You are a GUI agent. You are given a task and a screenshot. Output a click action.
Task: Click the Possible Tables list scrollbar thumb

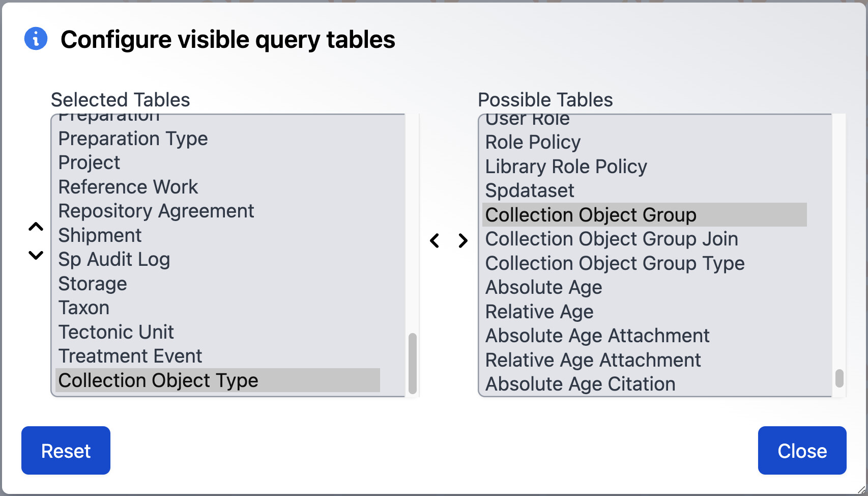[840, 378]
